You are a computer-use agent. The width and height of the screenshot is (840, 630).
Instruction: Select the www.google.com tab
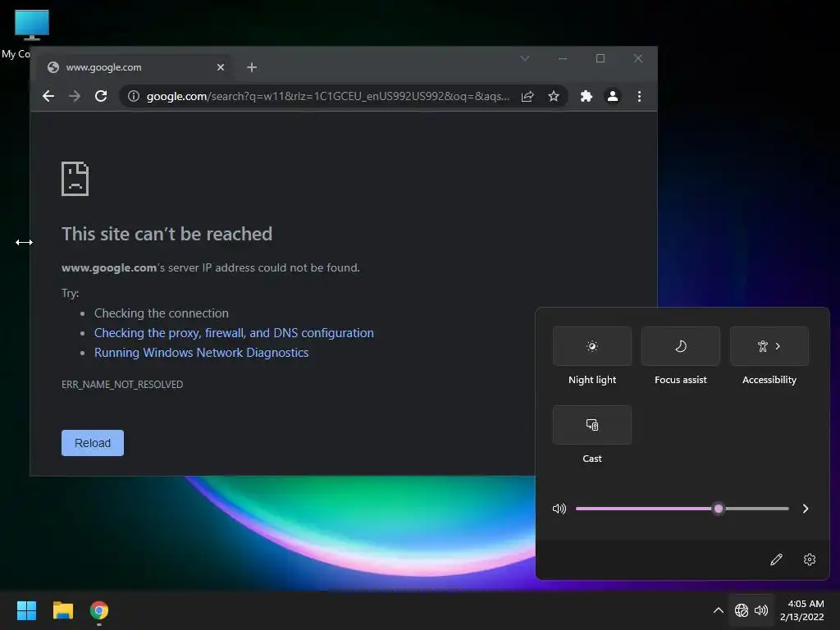click(135, 67)
